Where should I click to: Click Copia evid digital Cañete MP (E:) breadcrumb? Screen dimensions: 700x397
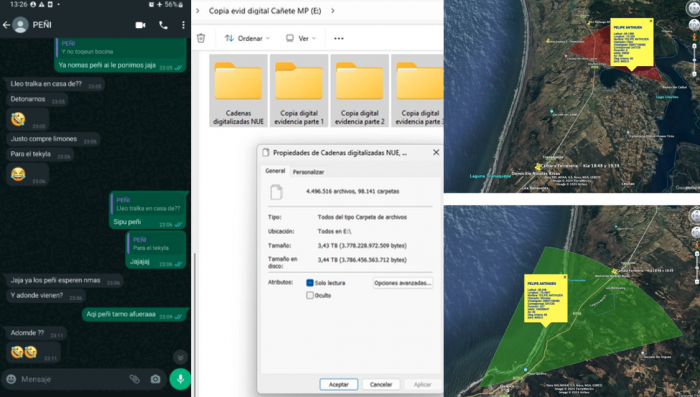(x=265, y=11)
